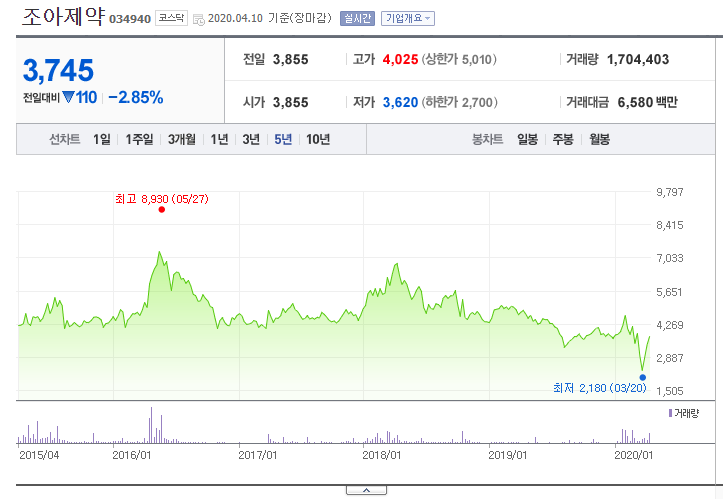Viewport: 723px width, 499px height.
Task: Select the 3년 line chart period
Action: click(x=251, y=139)
